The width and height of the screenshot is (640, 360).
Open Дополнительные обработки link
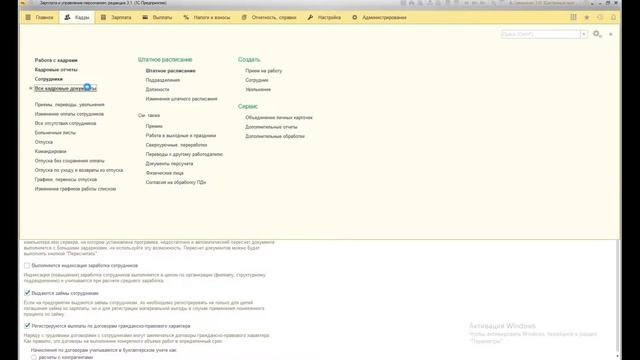(x=275, y=136)
